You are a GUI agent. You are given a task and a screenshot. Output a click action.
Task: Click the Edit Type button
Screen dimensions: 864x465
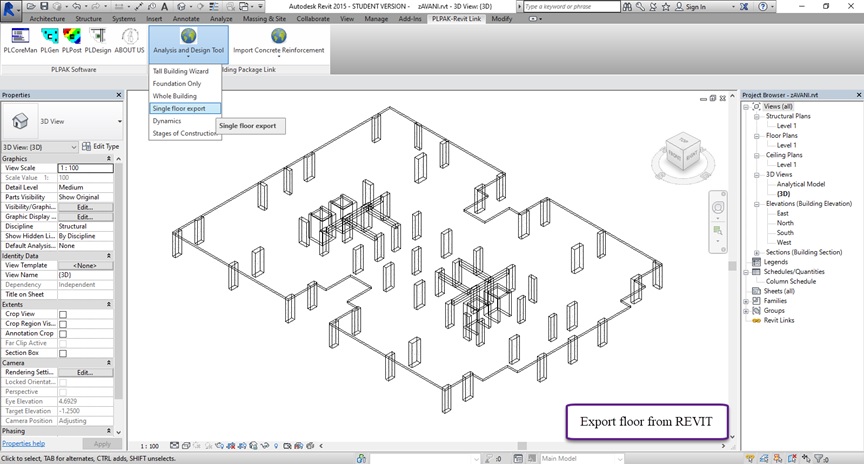pyautogui.click(x=100, y=146)
